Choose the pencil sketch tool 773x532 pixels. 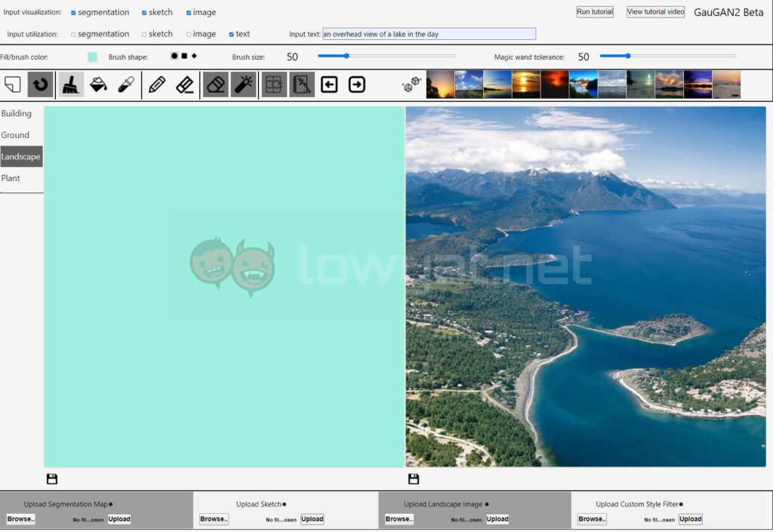coord(157,85)
